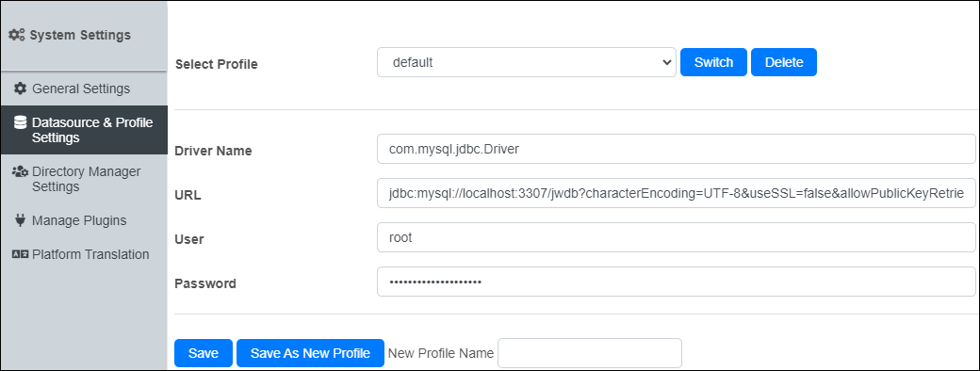Click the Delete profile button
The width and height of the screenshot is (980, 371).
[784, 62]
